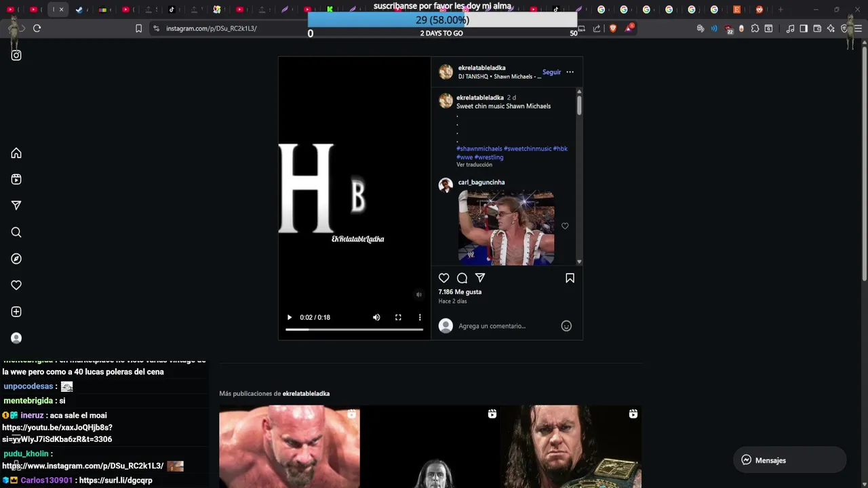Viewport: 868px width, 488px height.
Task: Switch to the Etsy tab
Action: pyautogui.click(x=736, y=9)
